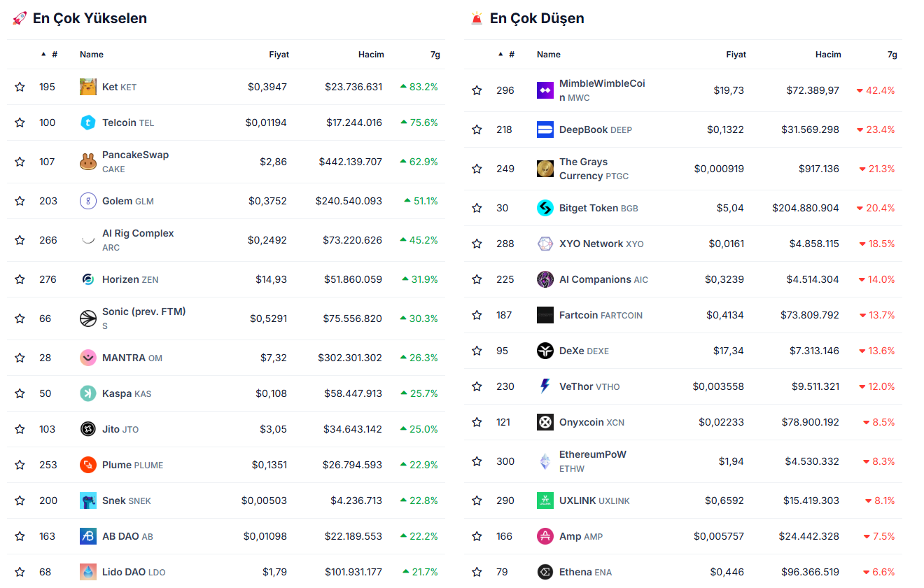924x588 pixels.
Task: Click the Plume orange logo icon
Action: (87, 465)
